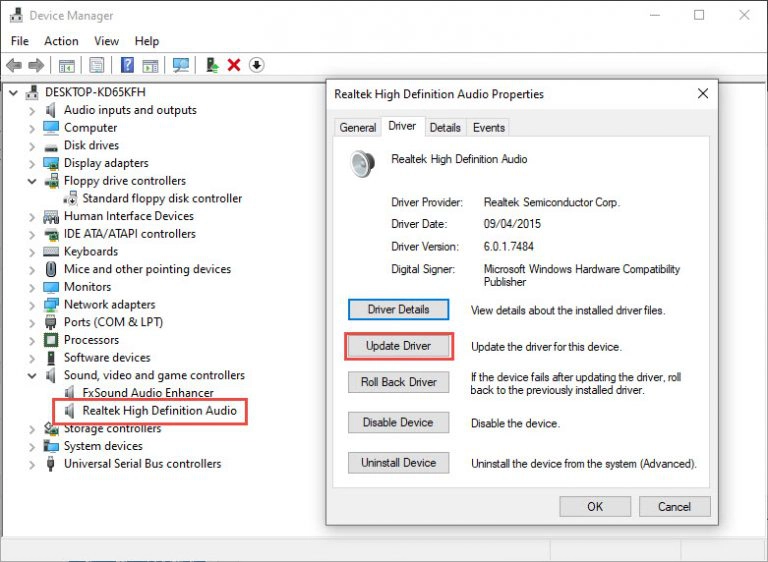Open the Action menu
The height and width of the screenshot is (562, 768).
[x=61, y=41]
